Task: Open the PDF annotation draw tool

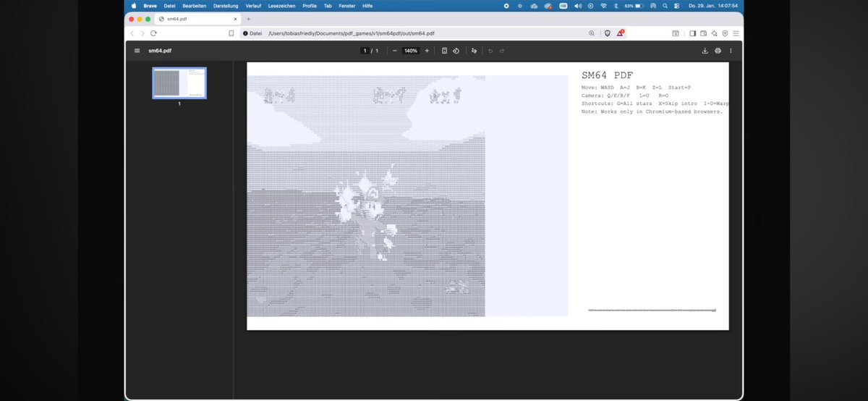Action: (x=475, y=51)
